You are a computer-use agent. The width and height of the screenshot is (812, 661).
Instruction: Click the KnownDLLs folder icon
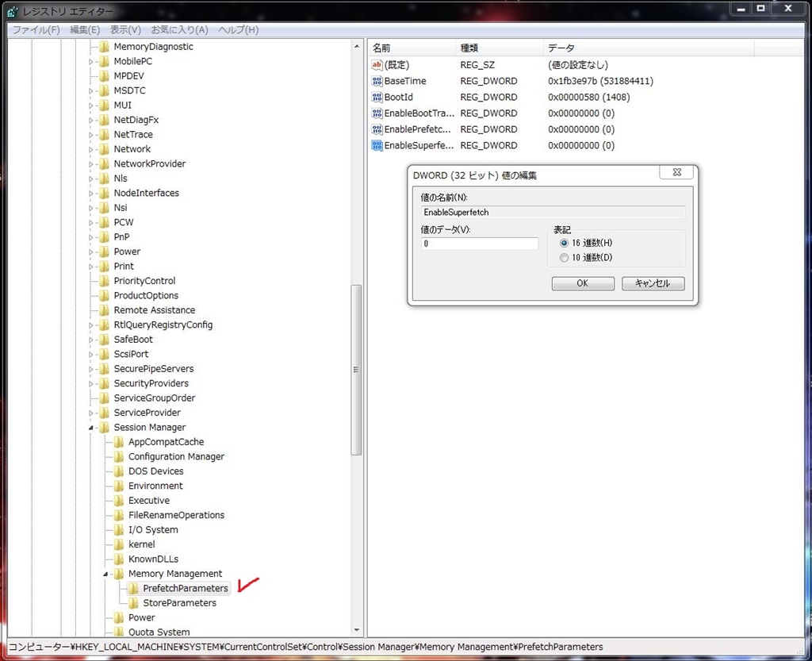click(x=119, y=559)
